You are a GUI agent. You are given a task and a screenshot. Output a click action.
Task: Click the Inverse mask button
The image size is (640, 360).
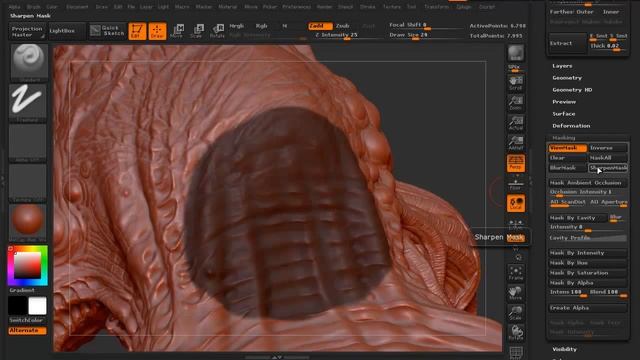608,148
